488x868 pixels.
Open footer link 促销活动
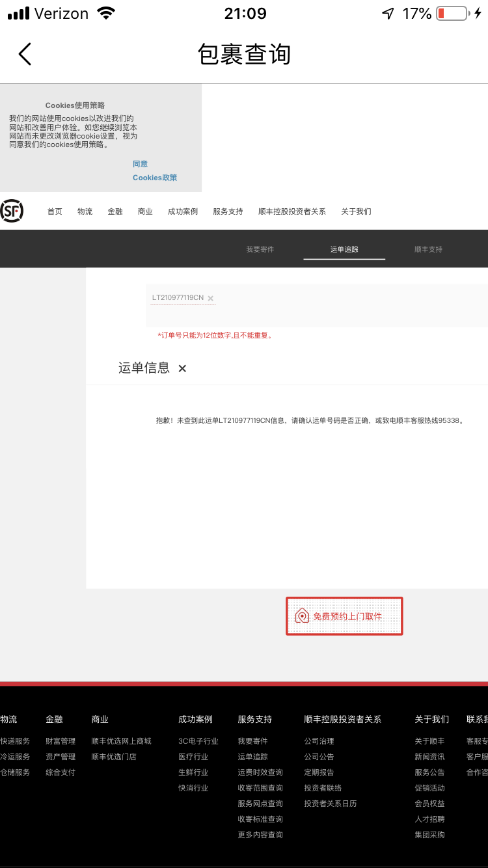tap(429, 788)
